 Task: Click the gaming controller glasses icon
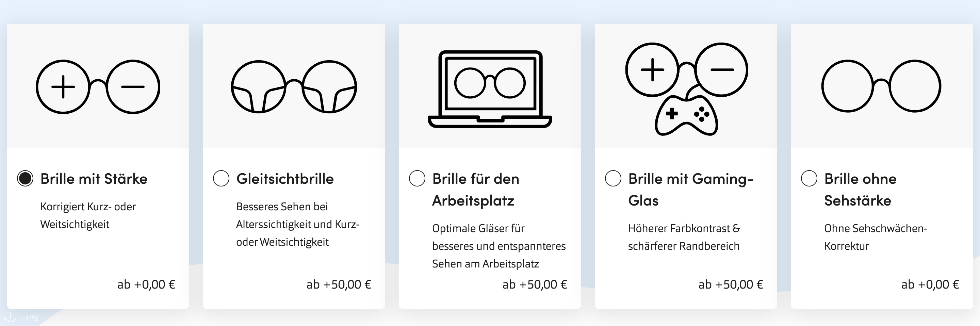tap(686, 89)
